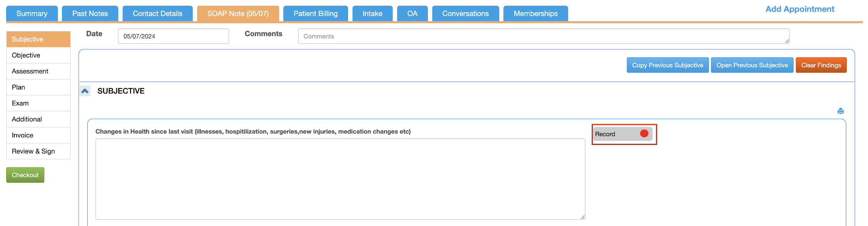Screen dimensions: 868x226
Task: Go to Review & Sign section
Action: click(x=33, y=151)
